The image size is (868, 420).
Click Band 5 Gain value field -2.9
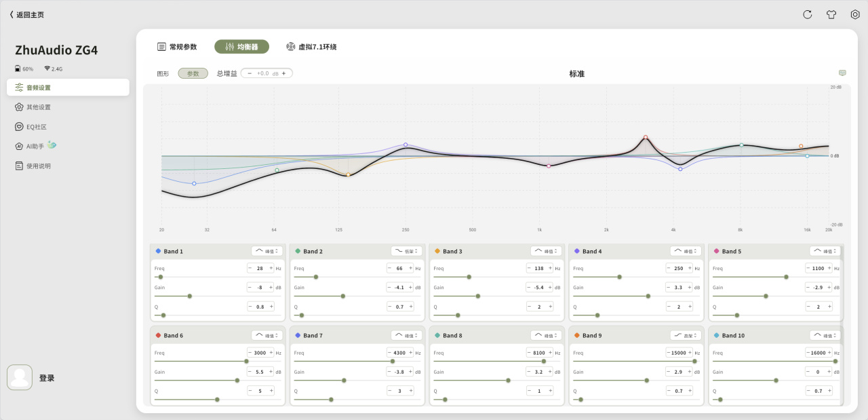click(818, 288)
